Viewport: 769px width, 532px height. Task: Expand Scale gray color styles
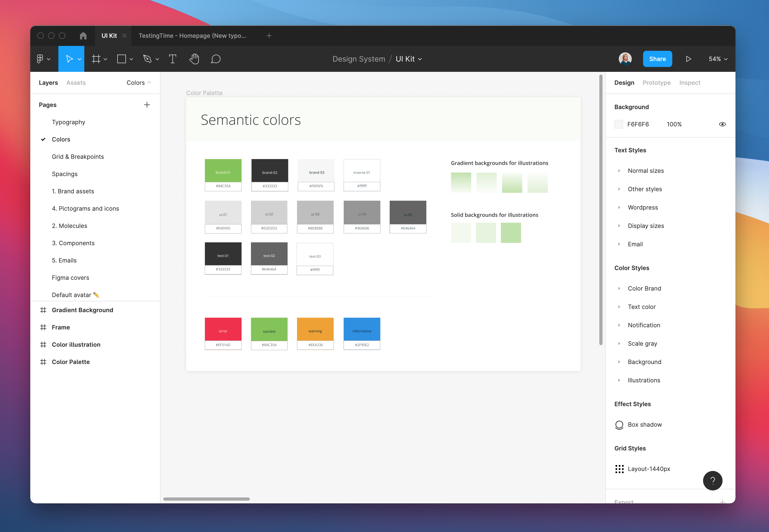point(619,343)
